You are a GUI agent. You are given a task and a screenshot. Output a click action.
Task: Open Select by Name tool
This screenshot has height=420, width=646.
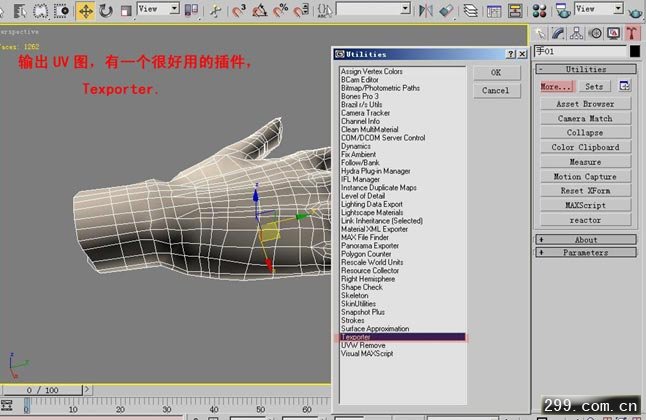pos(19,10)
